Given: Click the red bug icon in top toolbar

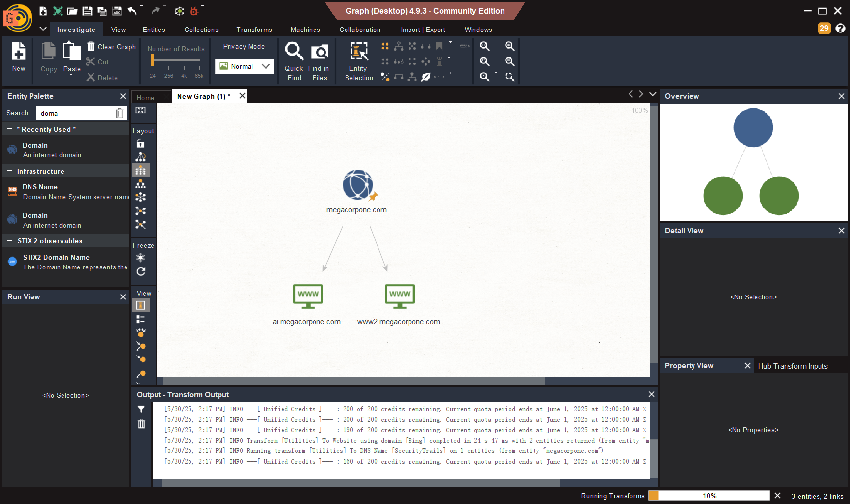Looking at the screenshot, I should 194,11.
